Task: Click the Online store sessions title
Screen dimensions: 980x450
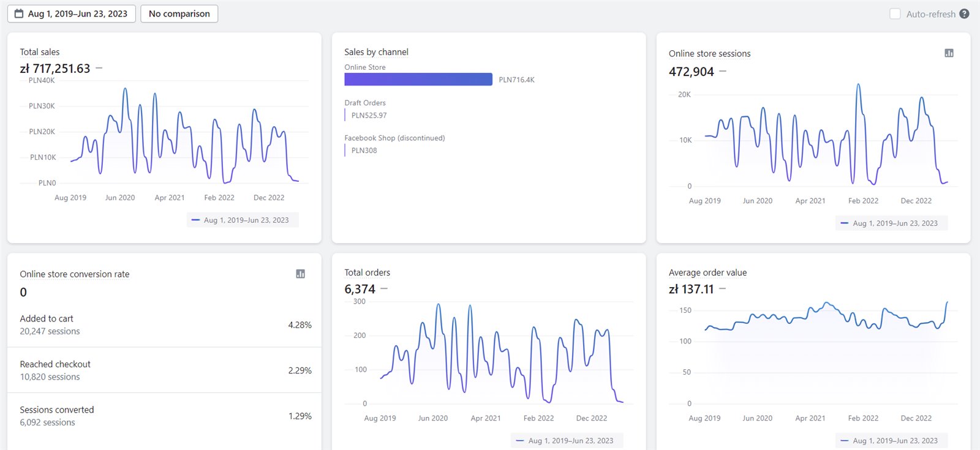Action: pyautogui.click(x=709, y=53)
